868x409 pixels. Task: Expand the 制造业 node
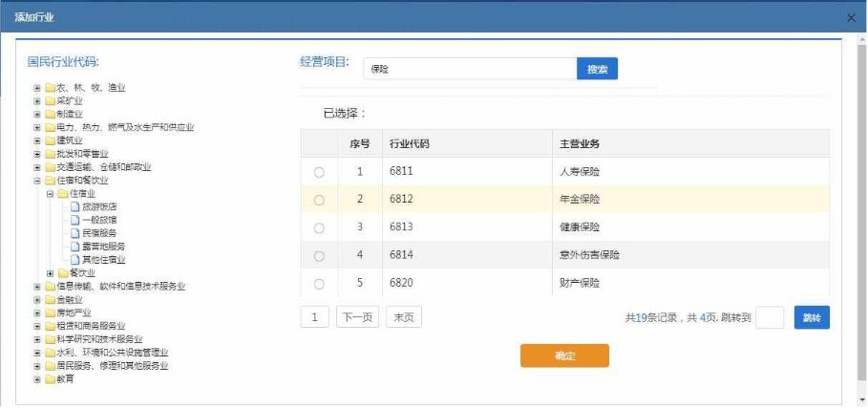[37, 114]
